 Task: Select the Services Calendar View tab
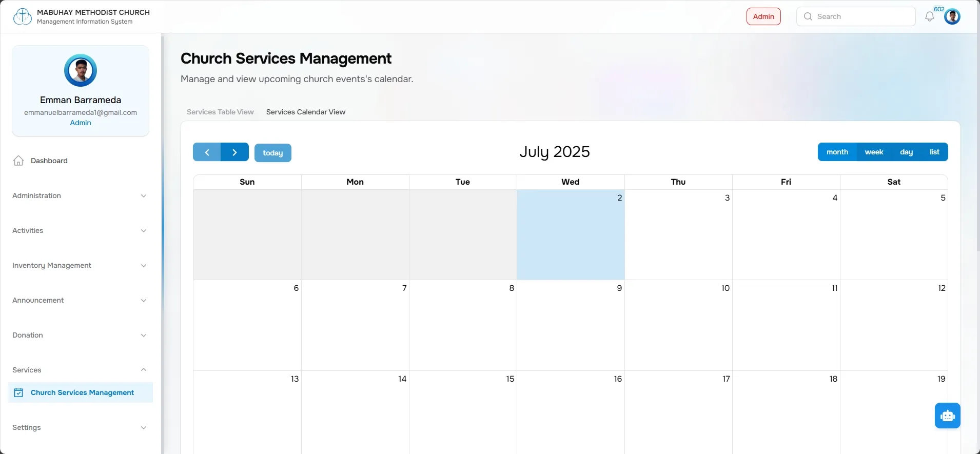tap(306, 112)
